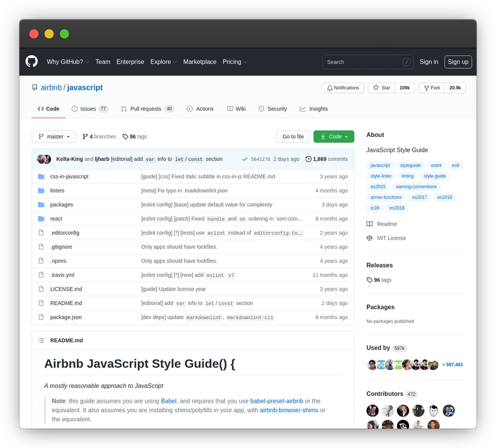Click the green check status icon near 5641278

click(x=244, y=159)
